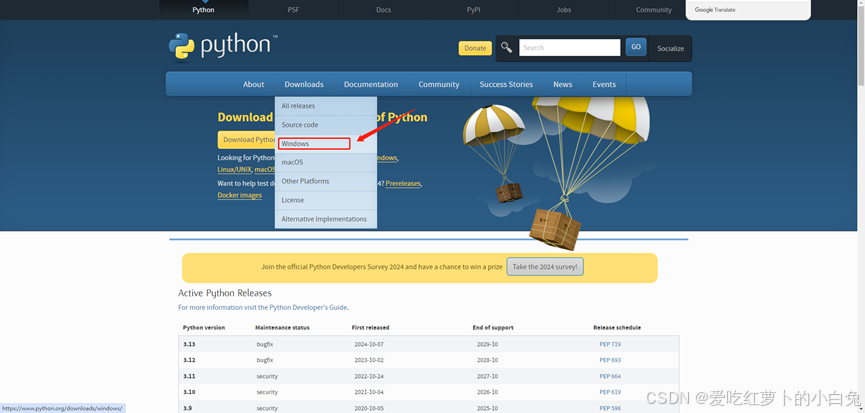This screenshot has width=865, height=413.
Task: Click Take the 2024 survey button
Action: pos(545,266)
